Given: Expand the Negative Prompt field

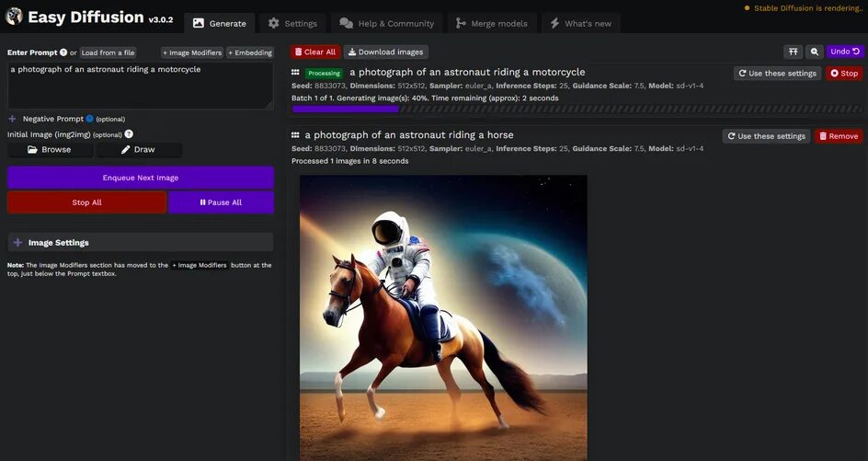Looking at the screenshot, I should (x=12, y=119).
